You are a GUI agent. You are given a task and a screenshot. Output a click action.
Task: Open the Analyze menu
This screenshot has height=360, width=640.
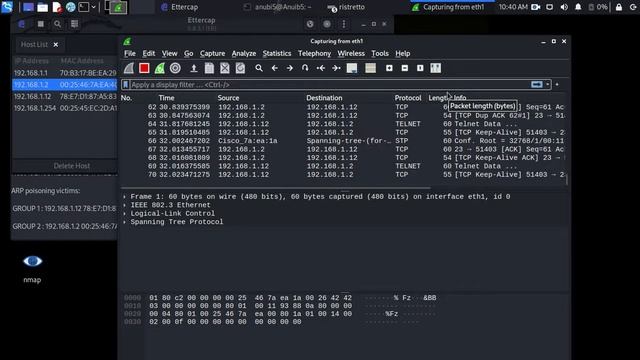tap(244, 53)
